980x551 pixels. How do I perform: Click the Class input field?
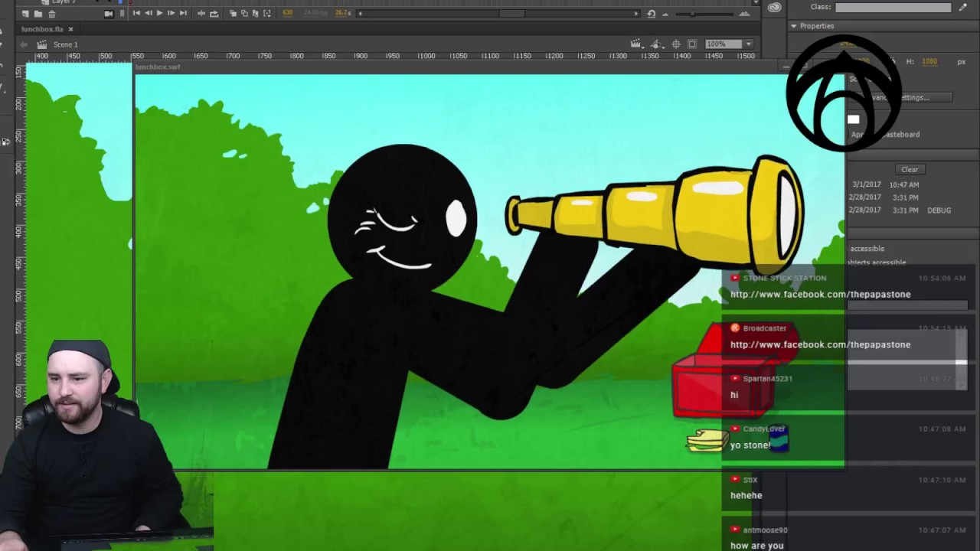893,7
